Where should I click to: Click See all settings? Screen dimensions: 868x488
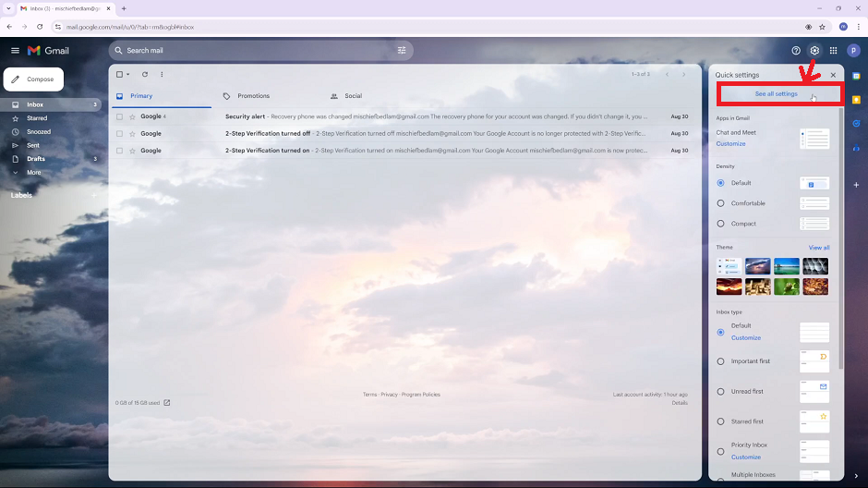(x=776, y=94)
